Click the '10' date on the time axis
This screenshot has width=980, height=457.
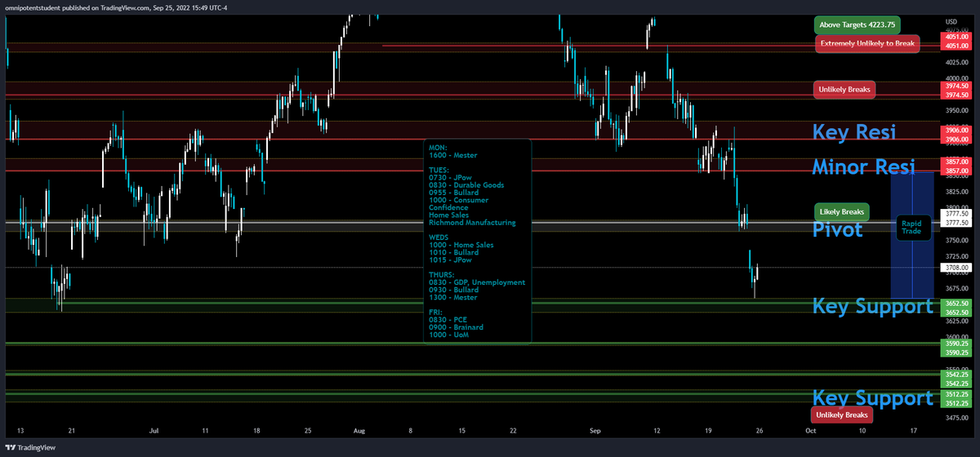coord(862,429)
